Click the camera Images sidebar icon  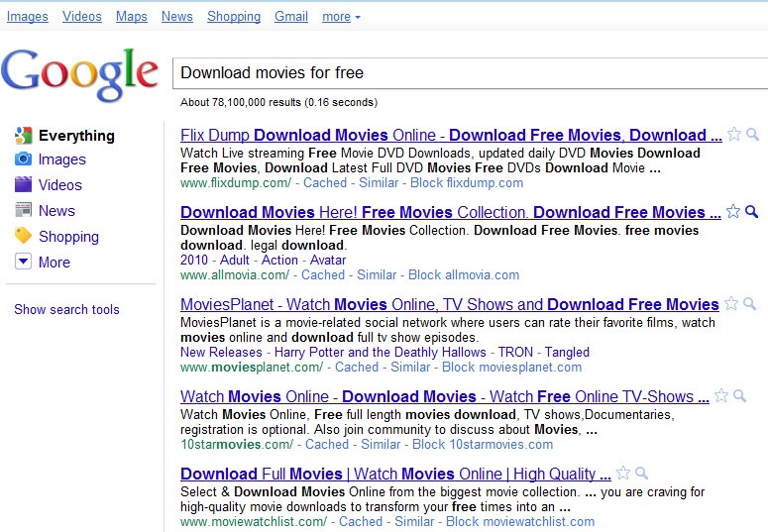pyautogui.click(x=23, y=160)
